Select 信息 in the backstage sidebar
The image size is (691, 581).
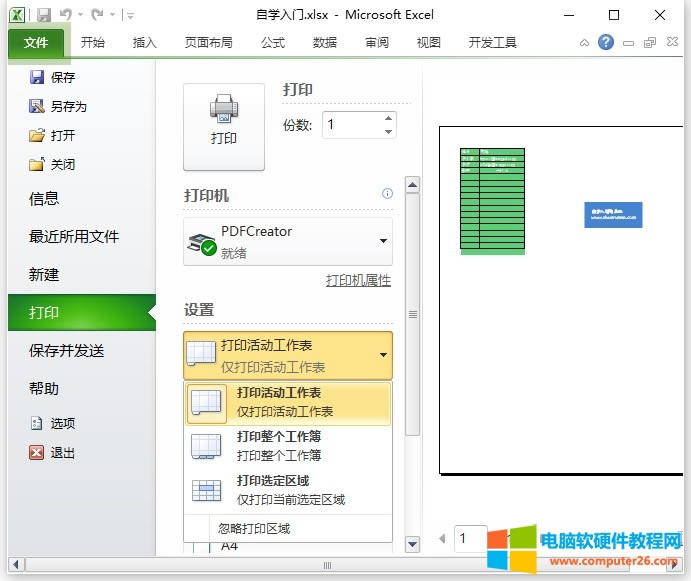(44, 198)
